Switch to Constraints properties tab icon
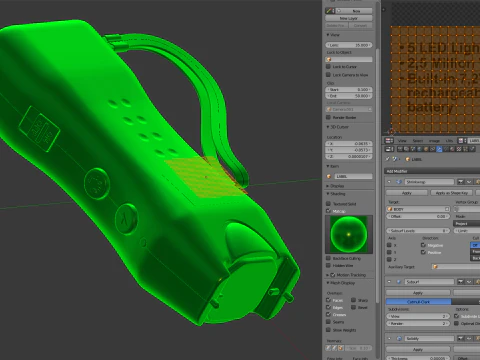The image size is (480, 360). pos(433,149)
